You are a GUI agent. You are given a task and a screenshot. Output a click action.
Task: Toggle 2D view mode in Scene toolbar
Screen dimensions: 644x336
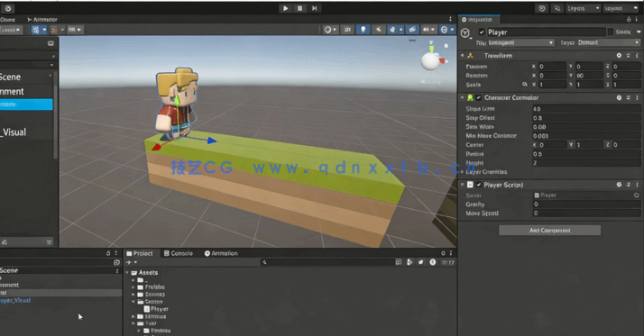[347, 30]
